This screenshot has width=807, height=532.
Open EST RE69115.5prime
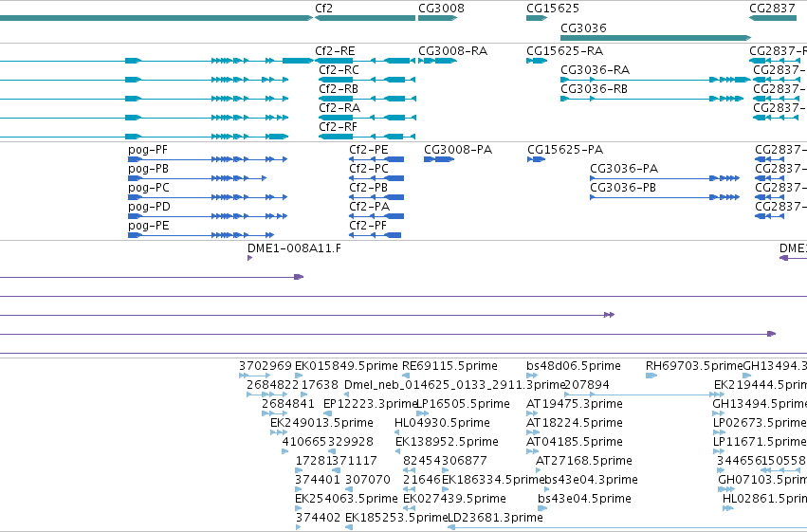coord(406,376)
